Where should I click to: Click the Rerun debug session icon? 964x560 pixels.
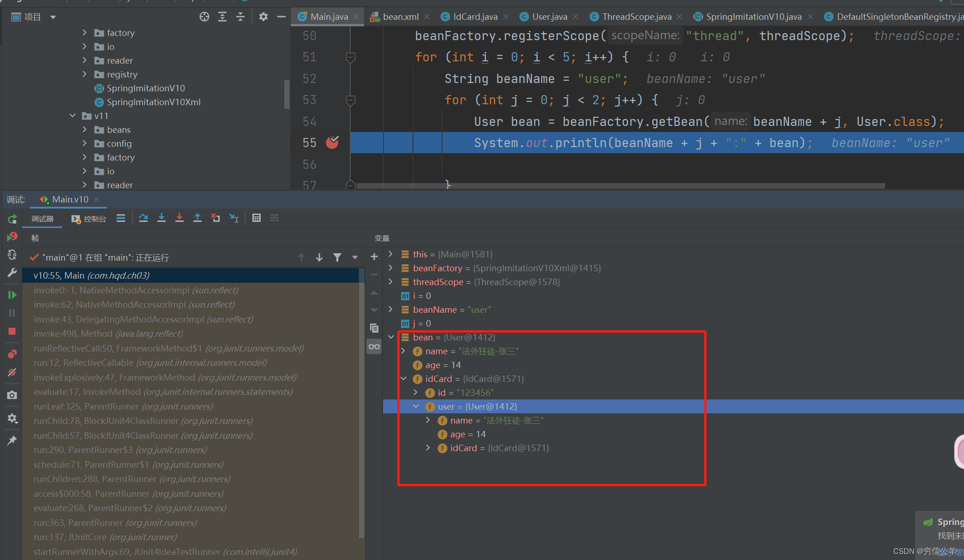[x=12, y=219]
